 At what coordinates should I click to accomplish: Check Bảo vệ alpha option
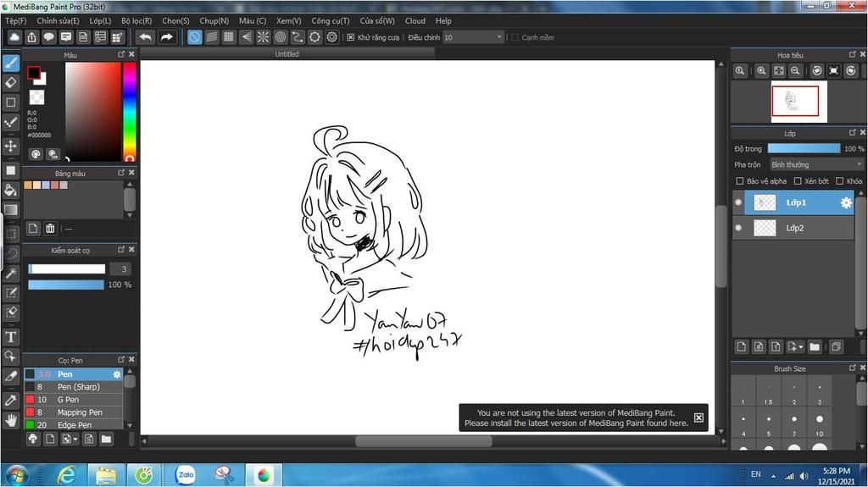tap(739, 181)
